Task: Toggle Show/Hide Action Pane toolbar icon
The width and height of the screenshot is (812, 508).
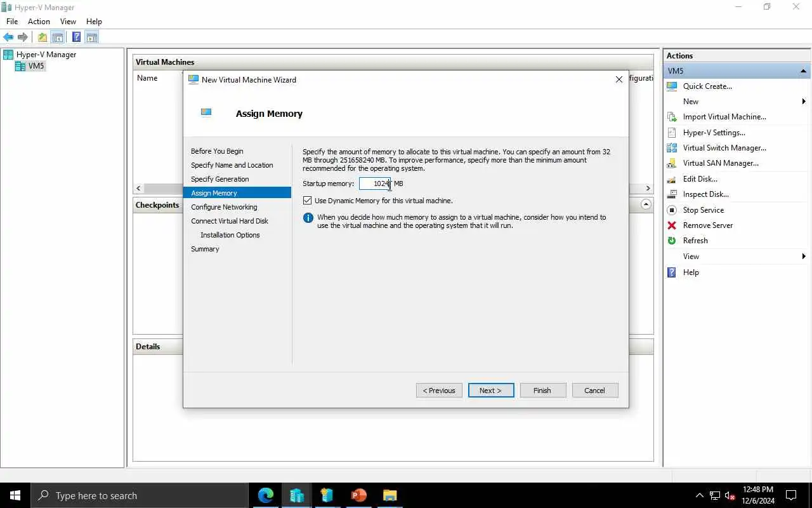Action: pos(91,37)
